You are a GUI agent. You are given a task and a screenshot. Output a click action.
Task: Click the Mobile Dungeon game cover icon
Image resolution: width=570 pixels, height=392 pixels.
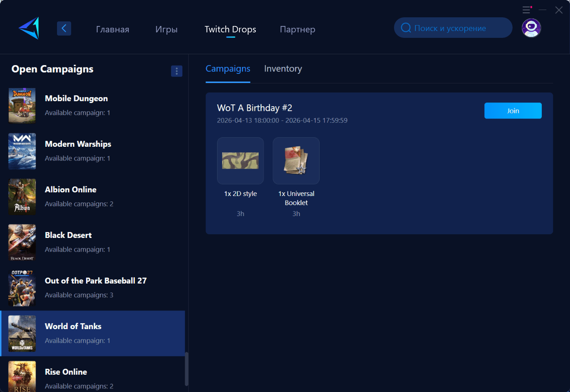[22, 105]
